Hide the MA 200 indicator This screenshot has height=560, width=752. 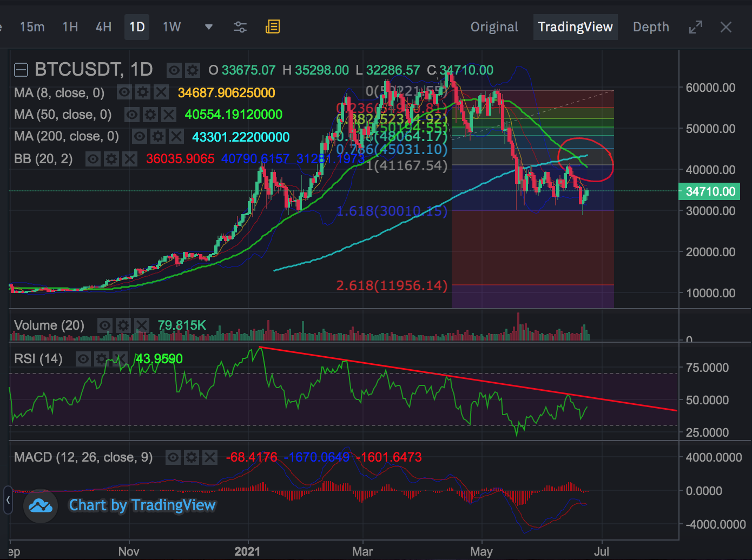pos(140,136)
